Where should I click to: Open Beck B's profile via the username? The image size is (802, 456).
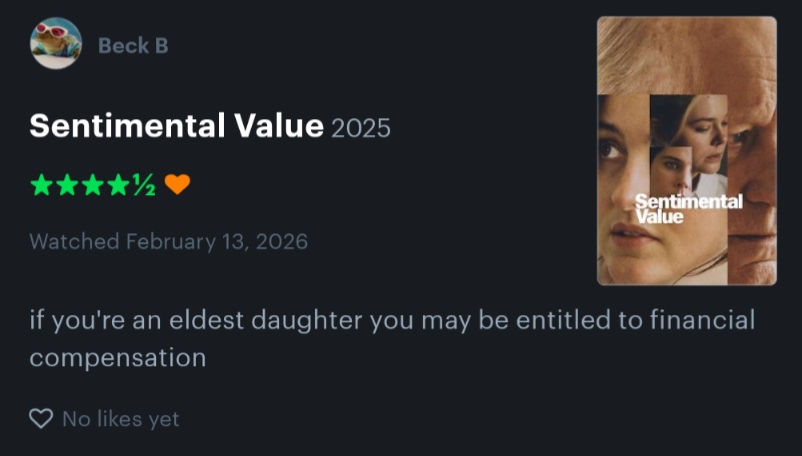[132, 45]
